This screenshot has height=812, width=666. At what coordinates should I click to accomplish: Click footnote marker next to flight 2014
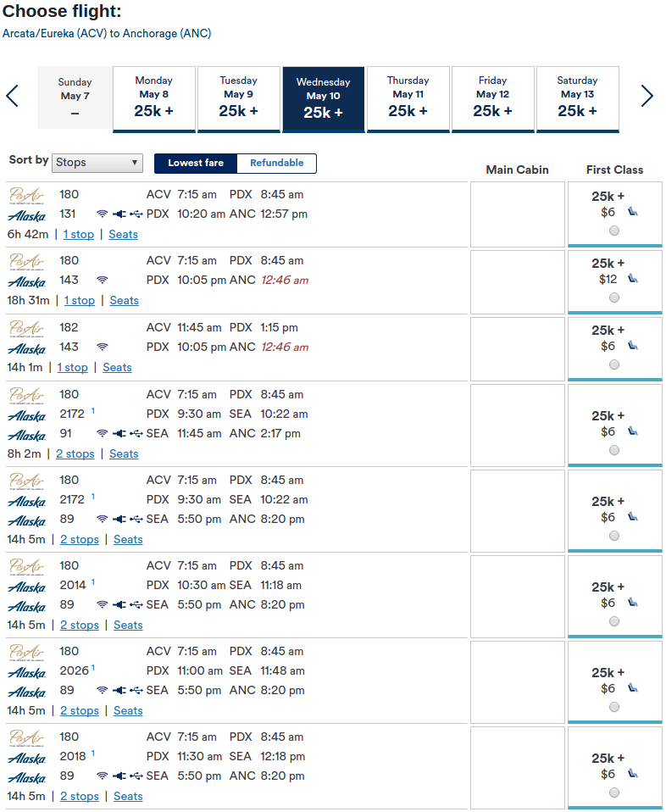click(x=93, y=581)
